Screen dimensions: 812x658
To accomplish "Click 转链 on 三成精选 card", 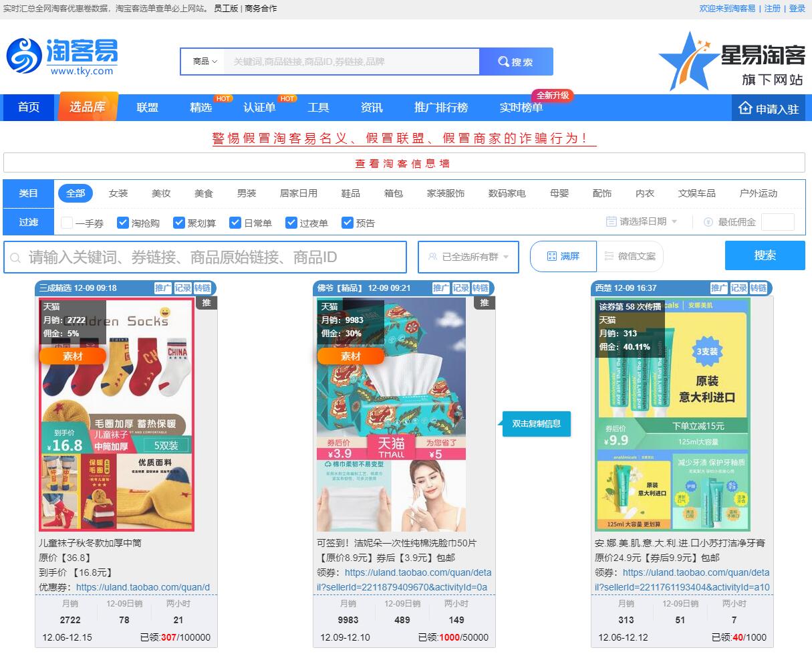I will pyautogui.click(x=202, y=288).
